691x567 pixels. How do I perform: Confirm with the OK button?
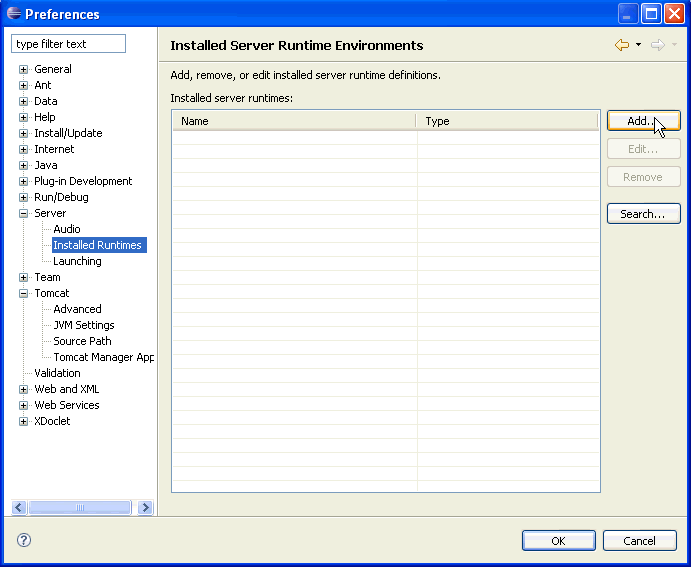(x=558, y=541)
